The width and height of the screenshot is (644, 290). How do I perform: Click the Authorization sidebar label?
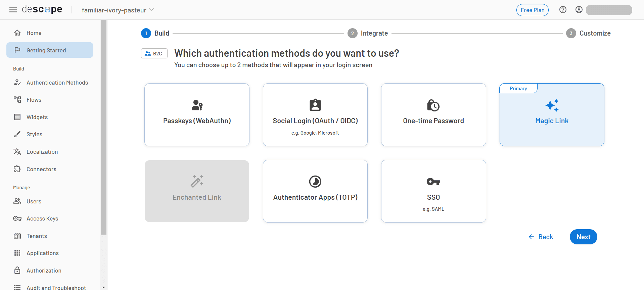44,271
